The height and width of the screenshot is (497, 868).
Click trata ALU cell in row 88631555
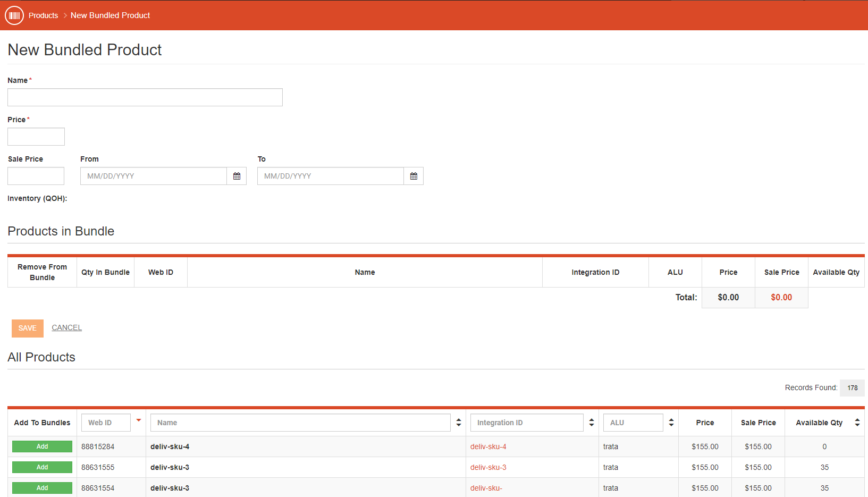611,467
